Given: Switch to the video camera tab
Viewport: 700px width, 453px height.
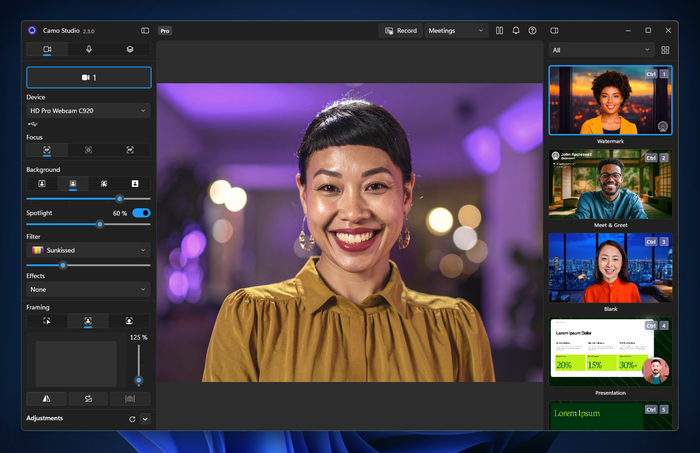Looking at the screenshot, I should click(x=47, y=49).
